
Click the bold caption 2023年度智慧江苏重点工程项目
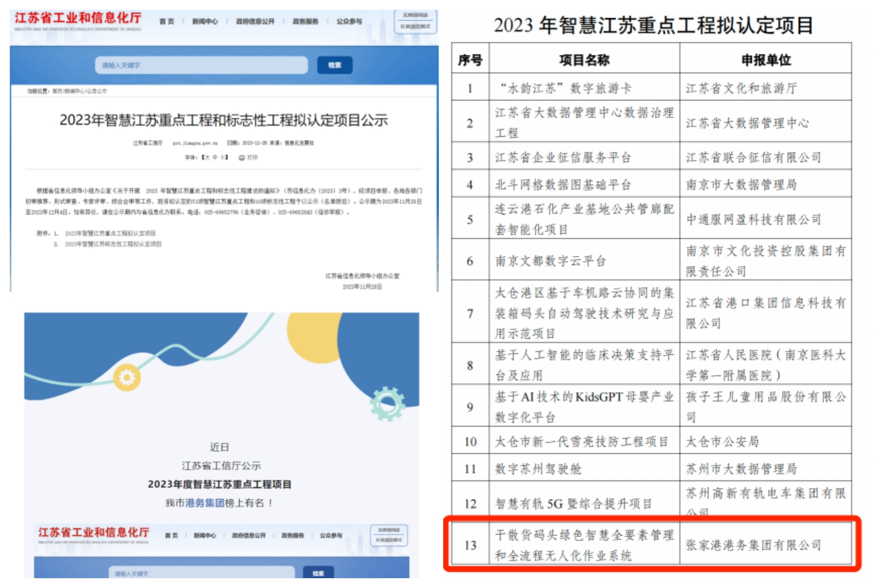click(220, 484)
